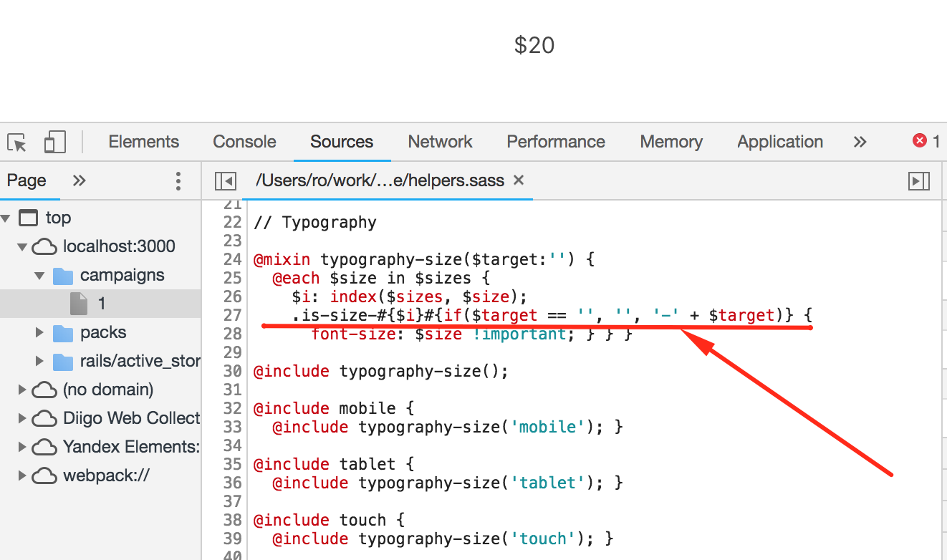Click the red error count indicator

click(926, 141)
